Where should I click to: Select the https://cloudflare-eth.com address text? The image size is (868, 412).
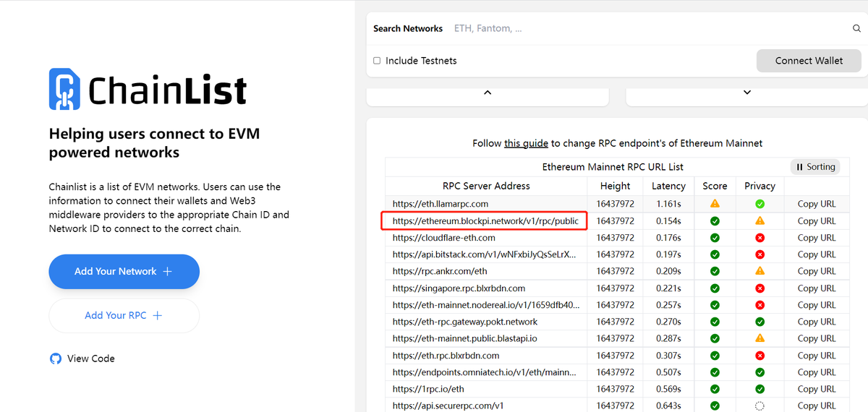pyautogui.click(x=444, y=238)
